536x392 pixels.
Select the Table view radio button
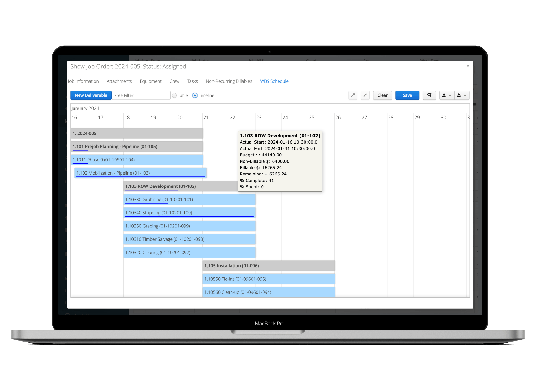(x=174, y=95)
